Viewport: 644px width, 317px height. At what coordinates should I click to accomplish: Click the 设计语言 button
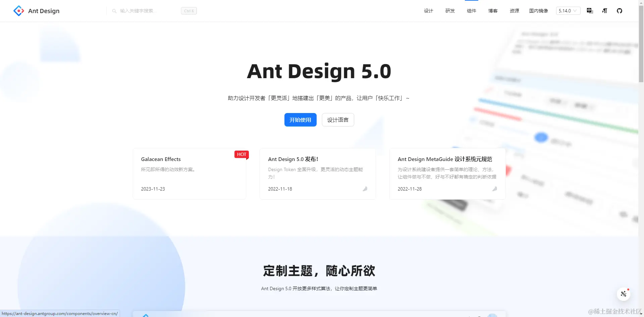click(338, 120)
